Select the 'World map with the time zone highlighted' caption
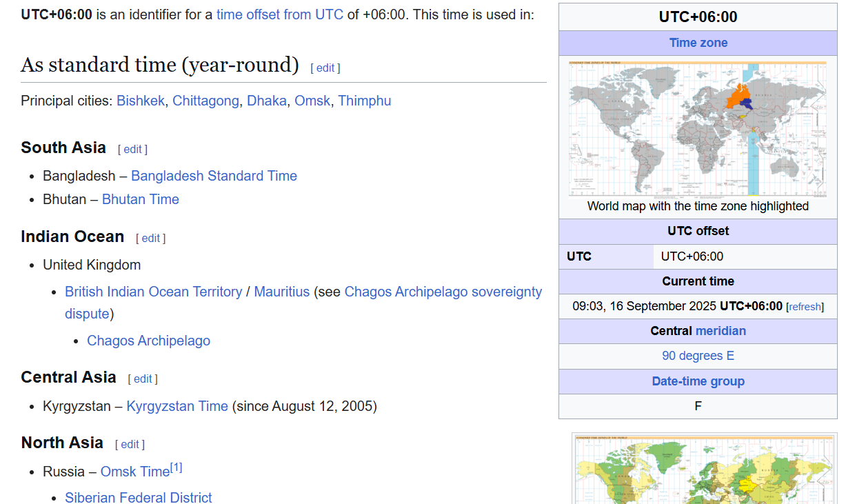This screenshot has width=846, height=504. point(698,206)
